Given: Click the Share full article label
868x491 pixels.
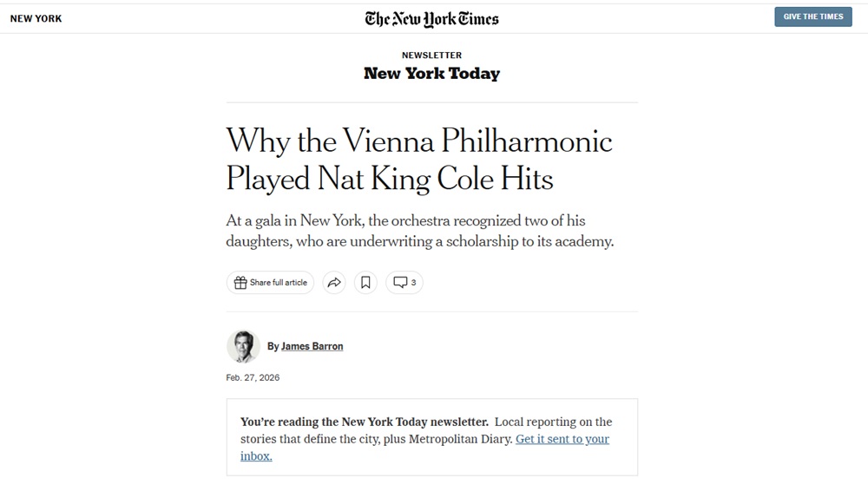Looking at the screenshot, I should [279, 283].
